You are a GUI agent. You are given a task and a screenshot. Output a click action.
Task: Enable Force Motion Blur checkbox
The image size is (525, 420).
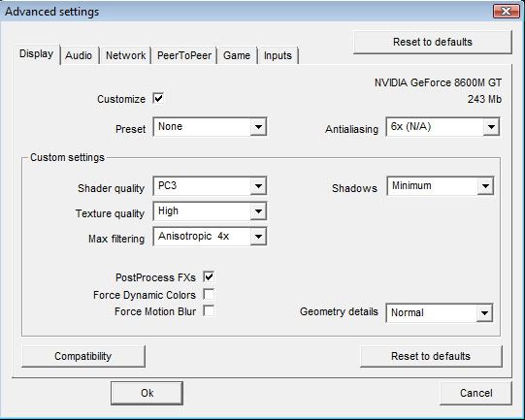coord(209,311)
